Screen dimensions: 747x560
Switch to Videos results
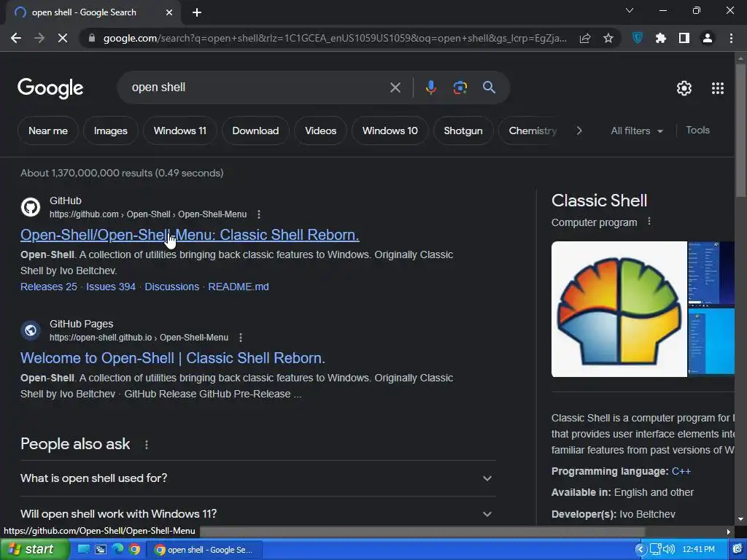click(x=320, y=131)
